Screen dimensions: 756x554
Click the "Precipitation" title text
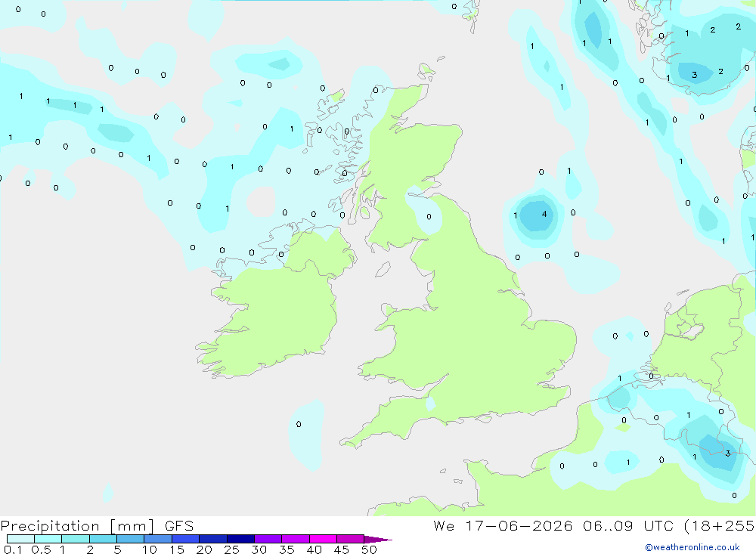pos(50,526)
